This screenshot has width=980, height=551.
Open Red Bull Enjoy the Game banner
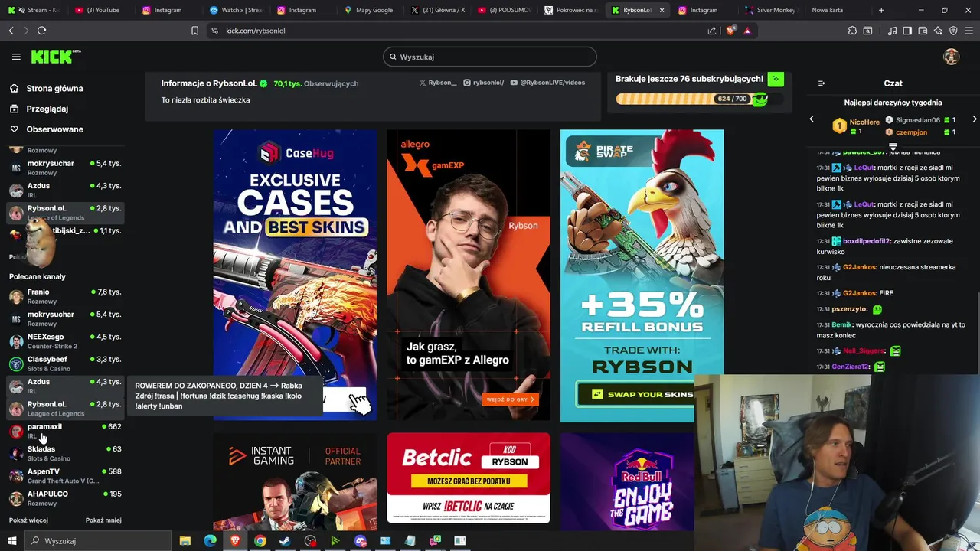627,481
